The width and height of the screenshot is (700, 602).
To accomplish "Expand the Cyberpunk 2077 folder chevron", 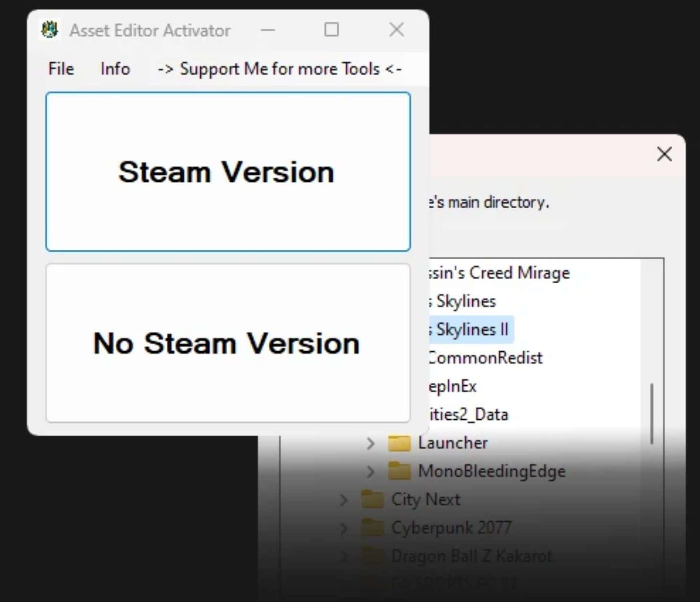I will coord(344,528).
